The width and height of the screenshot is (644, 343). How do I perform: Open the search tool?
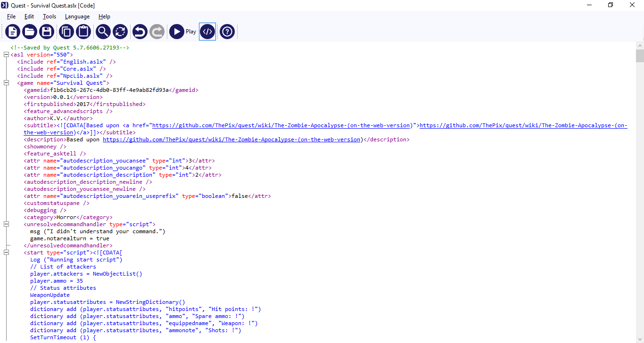pyautogui.click(x=103, y=32)
